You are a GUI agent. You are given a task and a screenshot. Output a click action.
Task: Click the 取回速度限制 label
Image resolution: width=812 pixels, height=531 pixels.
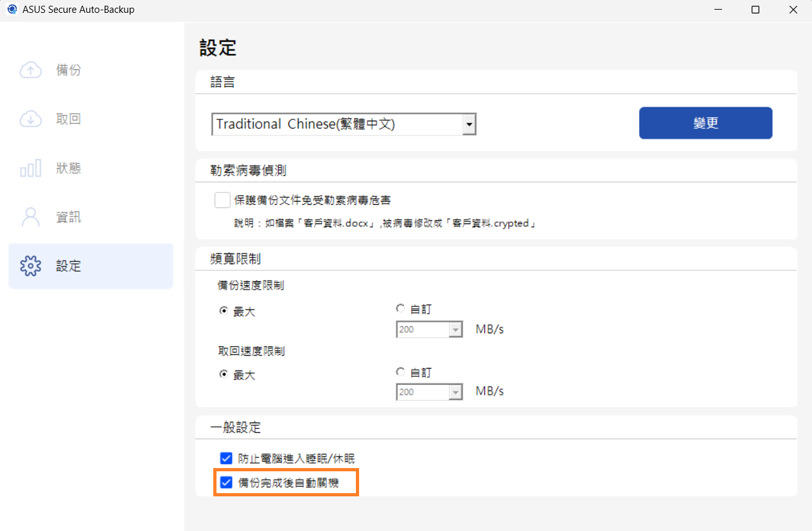pos(251,351)
